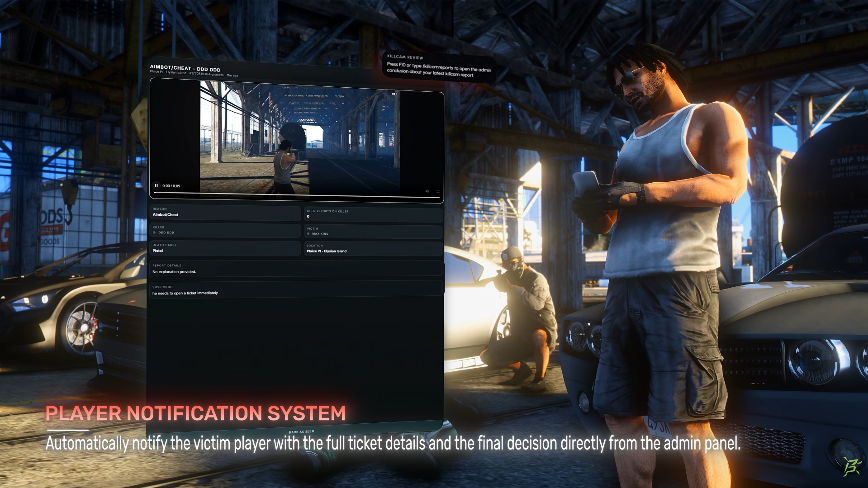Click the status dot beside victim MAX KING
This screenshot has width=868, height=488.
click(308, 234)
